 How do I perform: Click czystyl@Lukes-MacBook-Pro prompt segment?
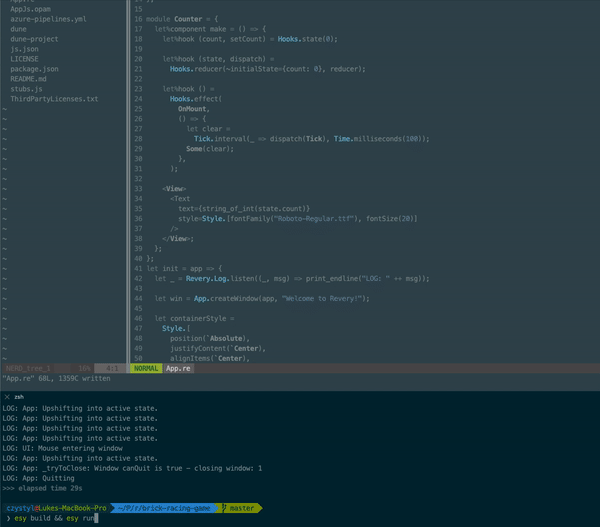56,508
